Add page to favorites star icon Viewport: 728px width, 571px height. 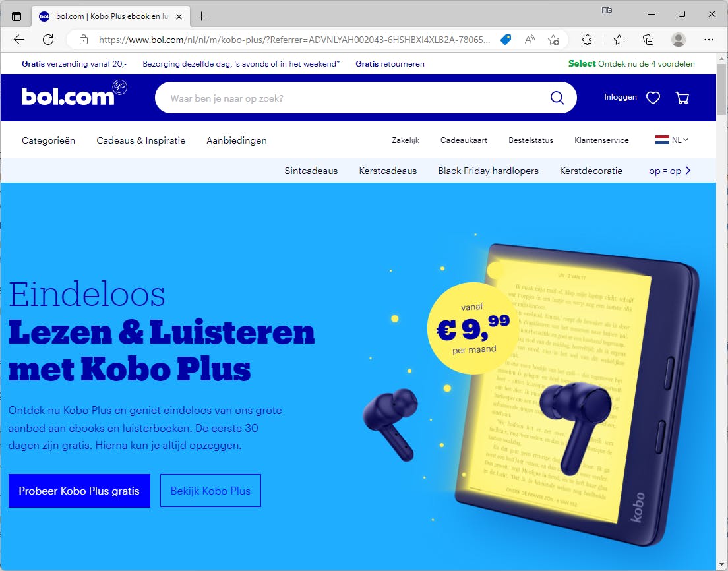(x=553, y=40)
